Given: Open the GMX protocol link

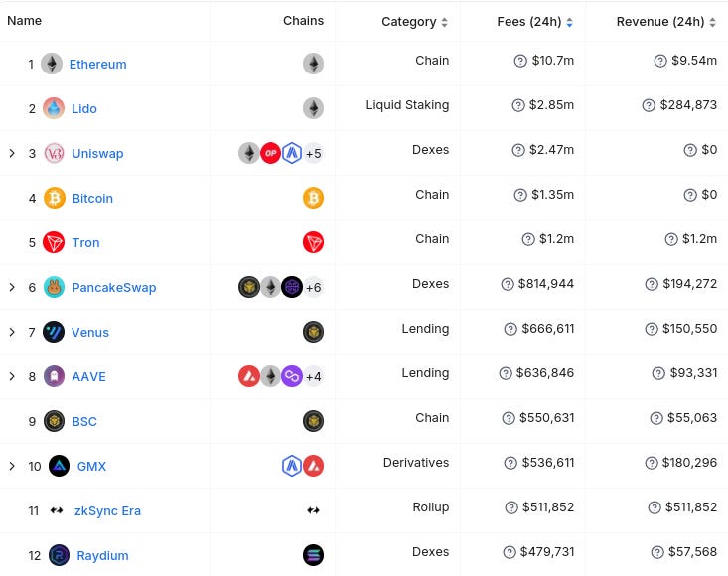Looking at the screenshot, I should pos(91,466).
